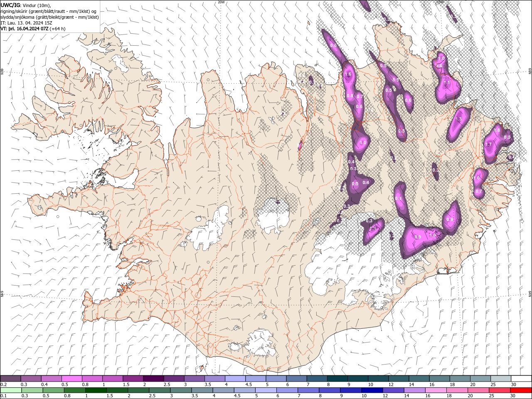Pick the light pink rain swatch labeled 16
Viewport: 532px width, 399px height.
[436, 390]
